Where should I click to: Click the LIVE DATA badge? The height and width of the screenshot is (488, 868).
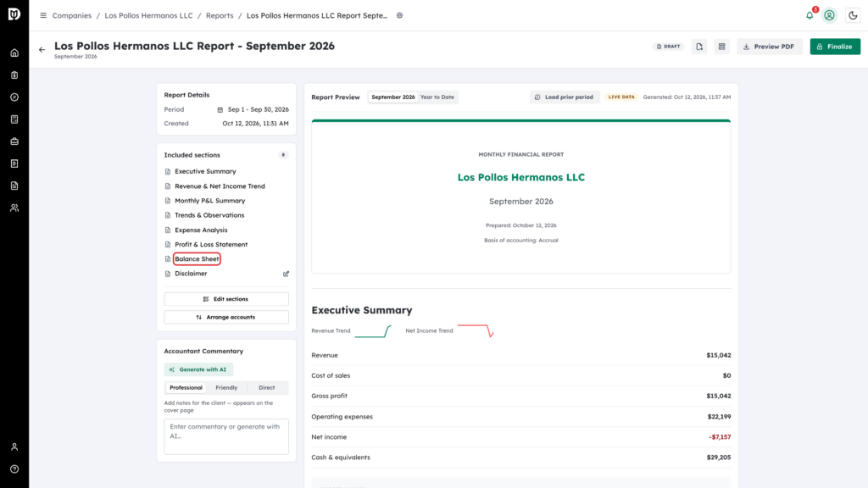(621, 97)
